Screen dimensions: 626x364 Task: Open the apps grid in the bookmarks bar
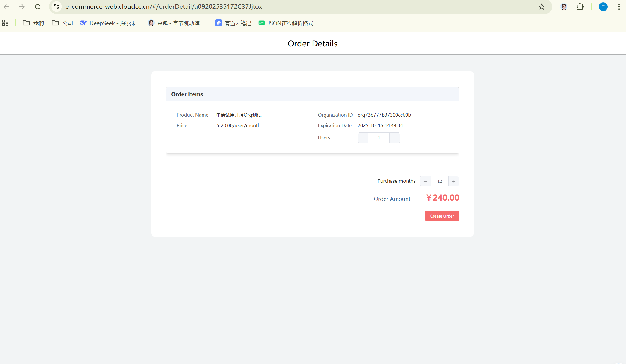tap(5, 23)
